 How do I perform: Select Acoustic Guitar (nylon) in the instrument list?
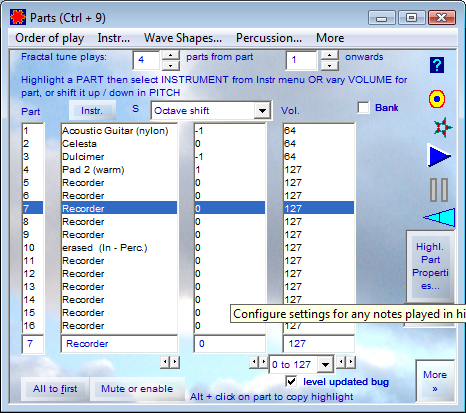pyautogui.click(x=119, y=131)
